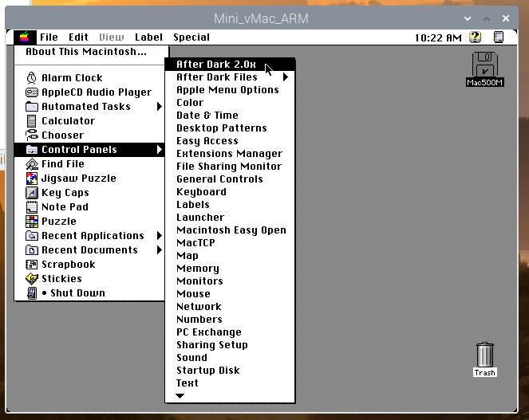
Task: Open the Map control panel
Action: pyautogui.click(x=230, y=256)
